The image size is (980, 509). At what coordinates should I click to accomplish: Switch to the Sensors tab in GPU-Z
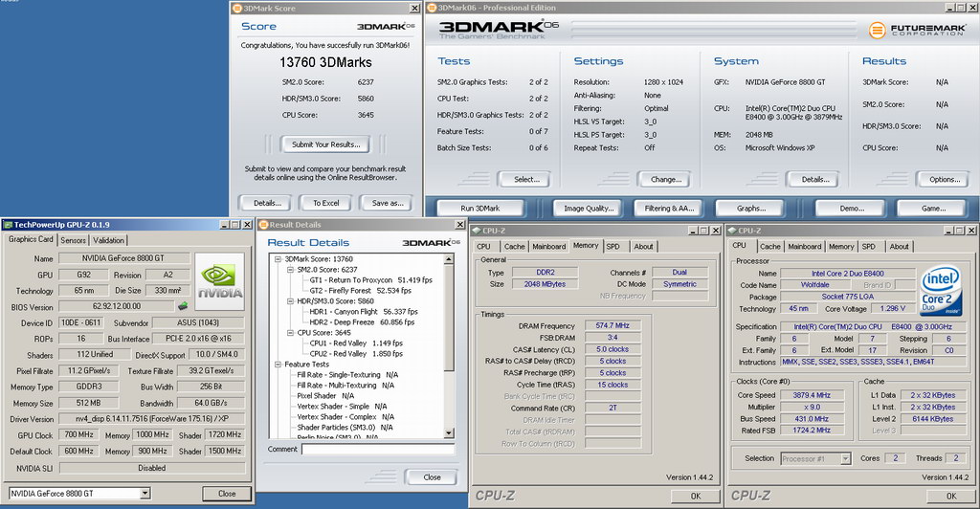coord(73,240)
